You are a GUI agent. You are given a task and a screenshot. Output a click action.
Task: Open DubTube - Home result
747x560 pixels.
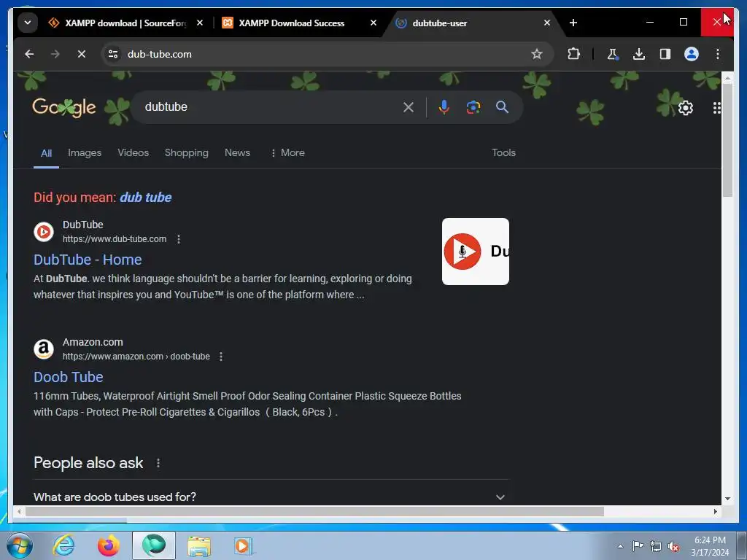[88, 260]
